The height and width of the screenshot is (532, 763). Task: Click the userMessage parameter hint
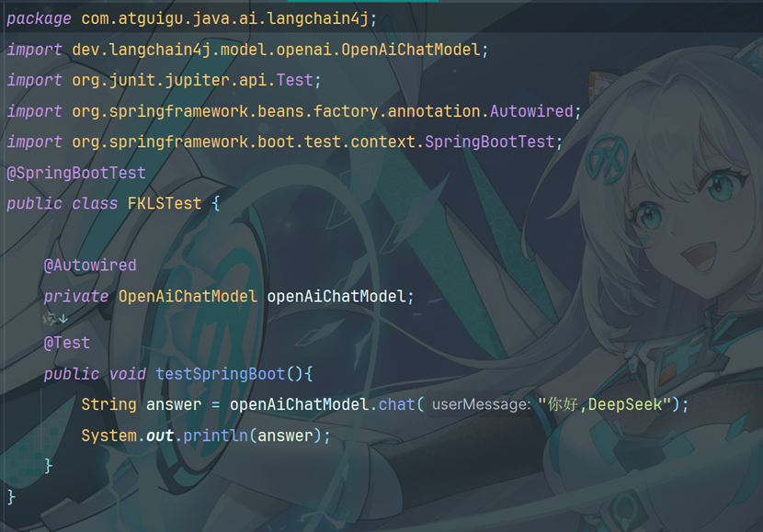coord(481,404)
